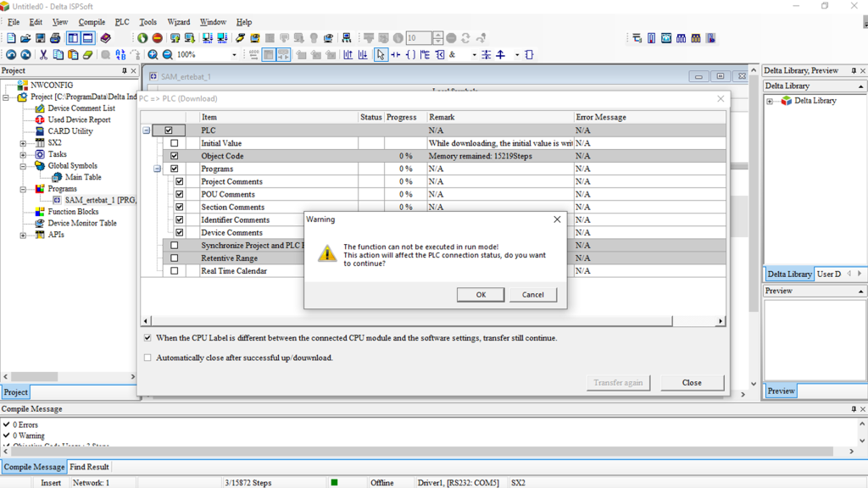
Task: Click the Used Device Report icon
Action: (40, 119)
